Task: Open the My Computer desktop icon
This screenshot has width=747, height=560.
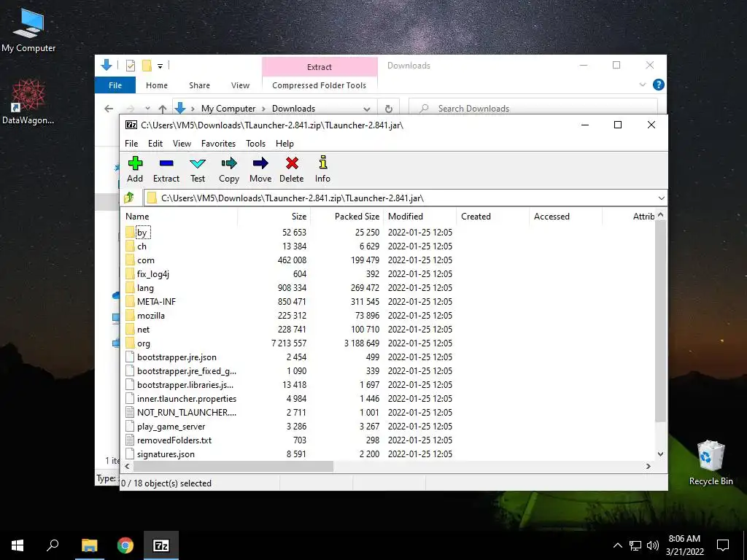Action: click(28, 31)
